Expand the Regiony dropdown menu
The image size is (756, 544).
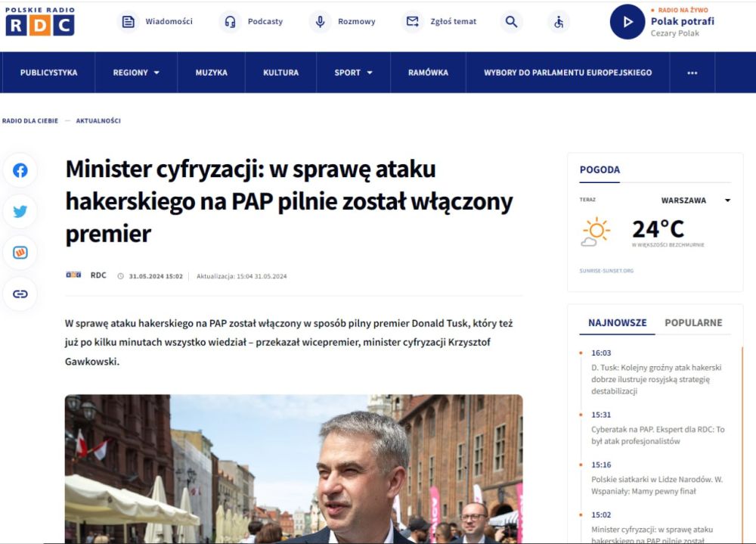[x=136, y=73]
